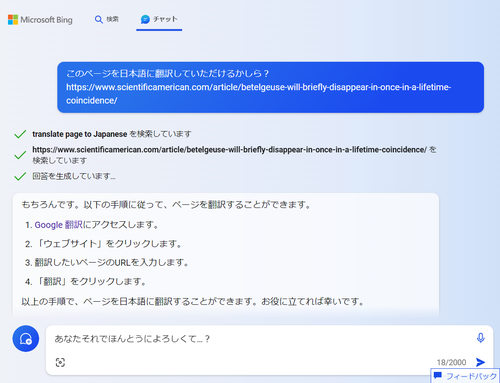500x383 pixels.
Task: Click green checkmark beside translate page to Japanese
Action: 20,134
